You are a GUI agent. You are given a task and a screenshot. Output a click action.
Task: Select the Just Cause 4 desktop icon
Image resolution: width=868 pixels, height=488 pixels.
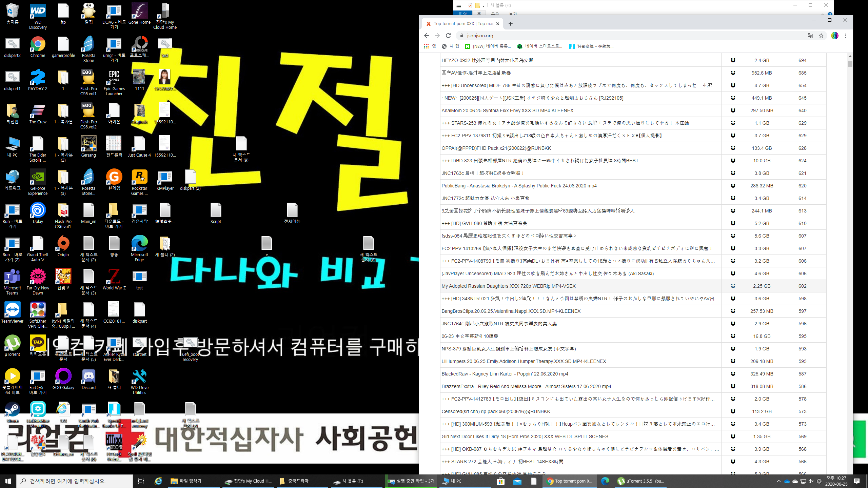[x=139, y=147]
